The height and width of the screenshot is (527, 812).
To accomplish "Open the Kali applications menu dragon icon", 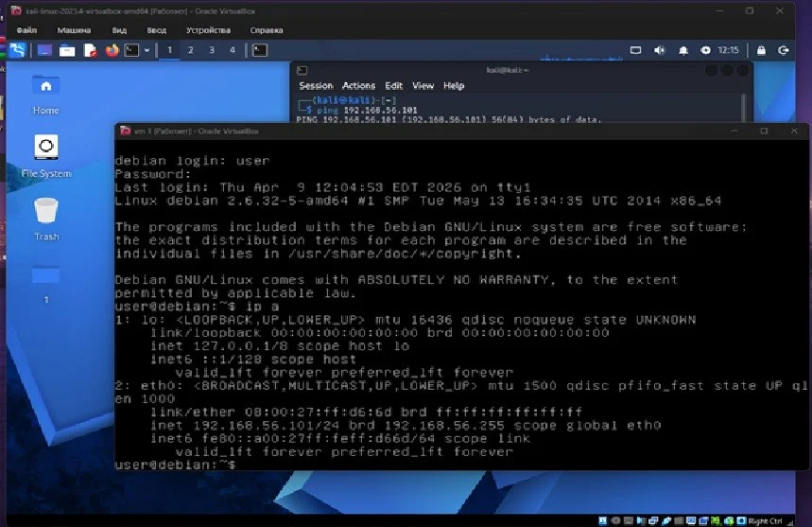I will pyautogui.click(x=18, y=50).
